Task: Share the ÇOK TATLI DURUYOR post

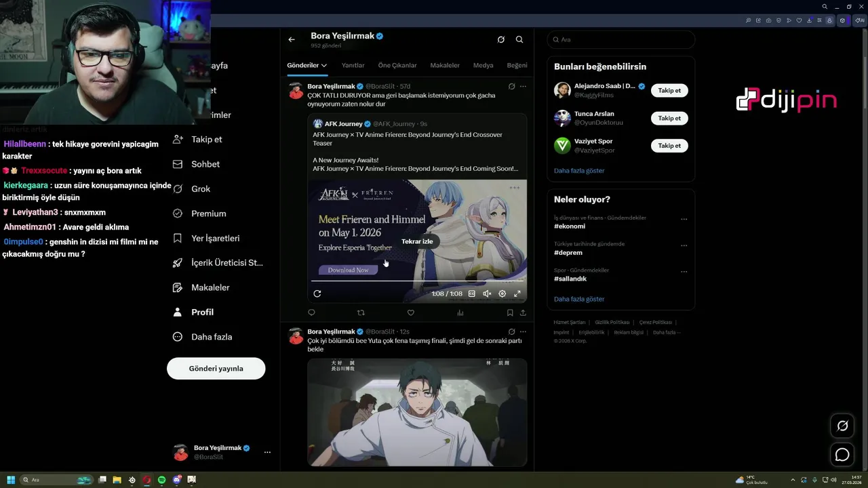Action: pyautogui.click(x=523, y=312)
